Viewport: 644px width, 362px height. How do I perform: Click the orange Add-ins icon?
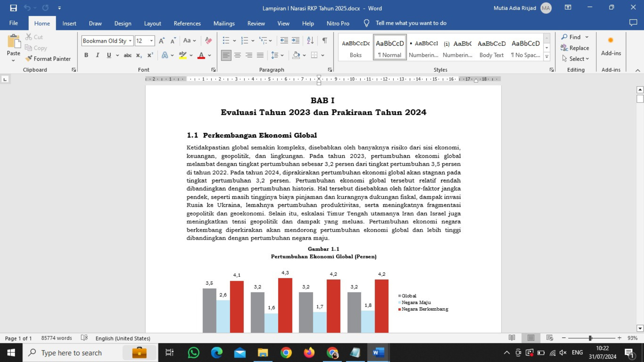point(611,40)
